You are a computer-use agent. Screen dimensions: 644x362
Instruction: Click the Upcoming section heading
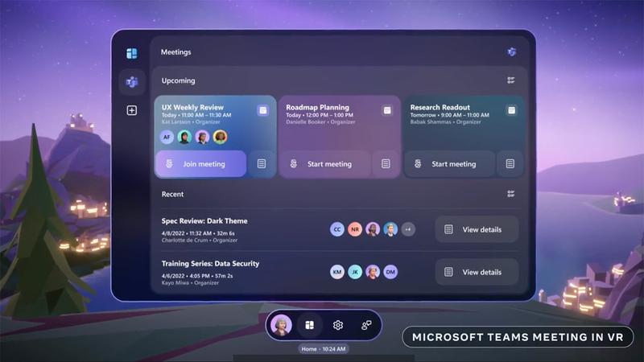[178, 81]
